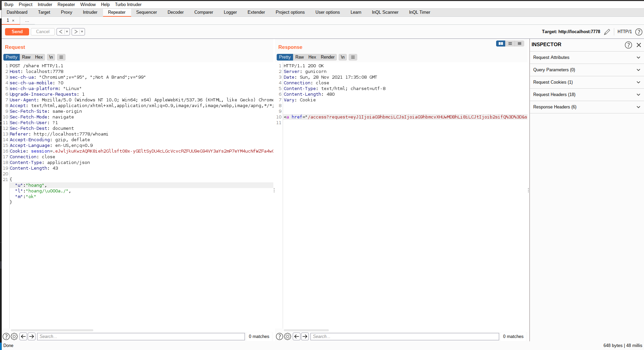This screenshot has height=350, width=644.
Task: Click the response horizontal scrollbar
Action: (306, 330)
